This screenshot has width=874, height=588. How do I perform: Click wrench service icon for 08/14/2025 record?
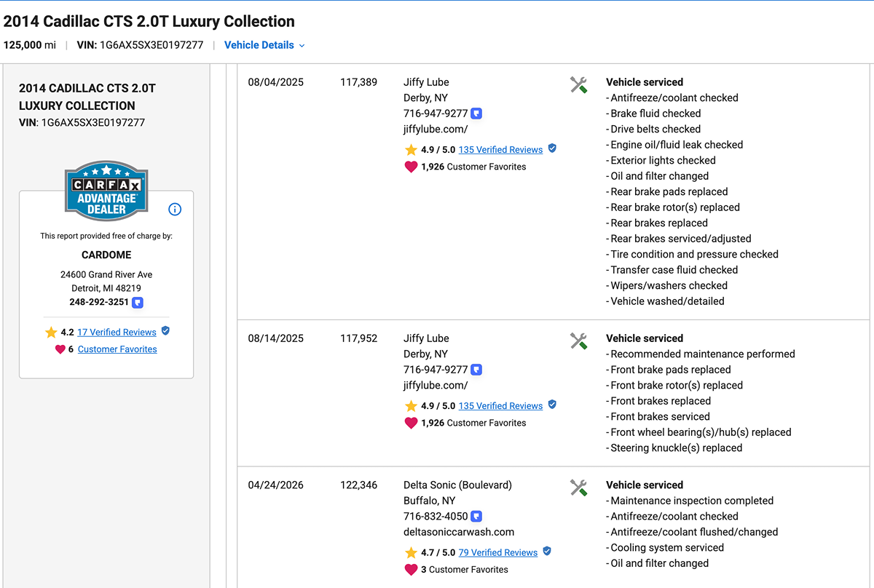(579, 341)
